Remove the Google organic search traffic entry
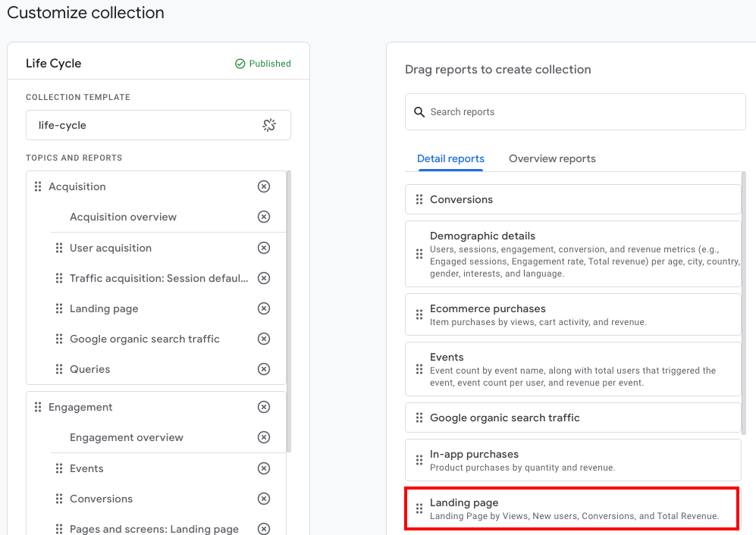756x535 pixels. pos(264,339)
